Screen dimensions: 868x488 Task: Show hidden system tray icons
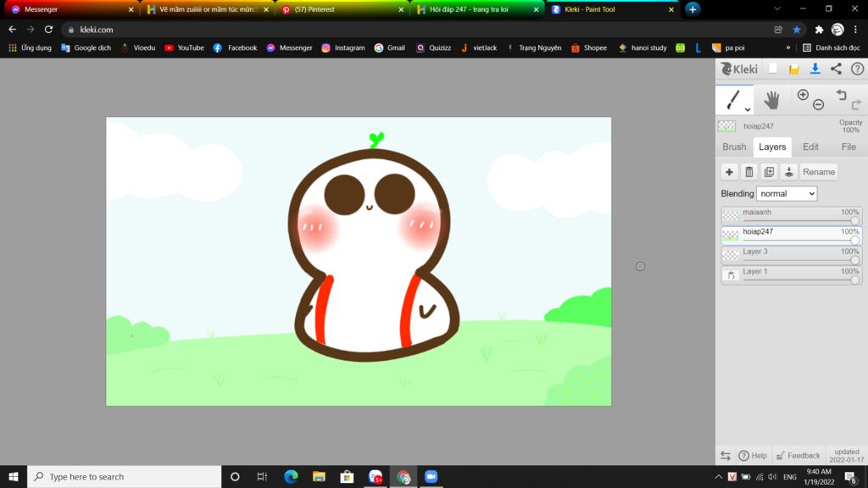coord(719,476)
